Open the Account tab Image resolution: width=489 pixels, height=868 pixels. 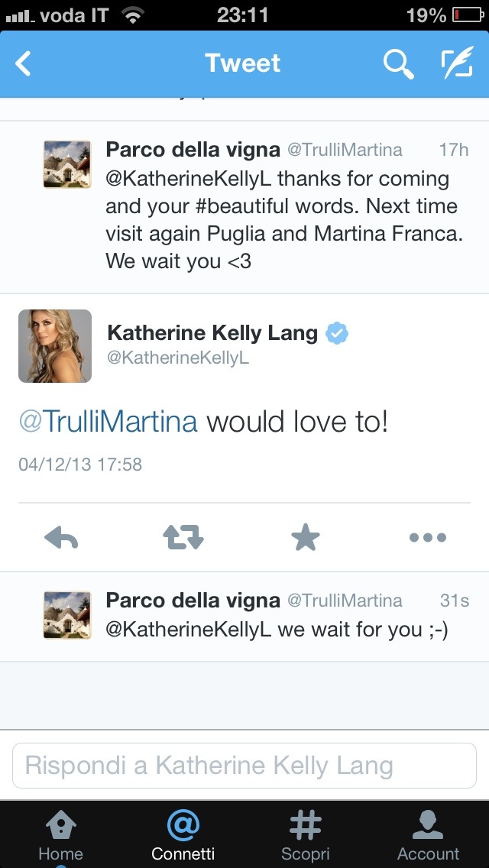coord(428,836)
